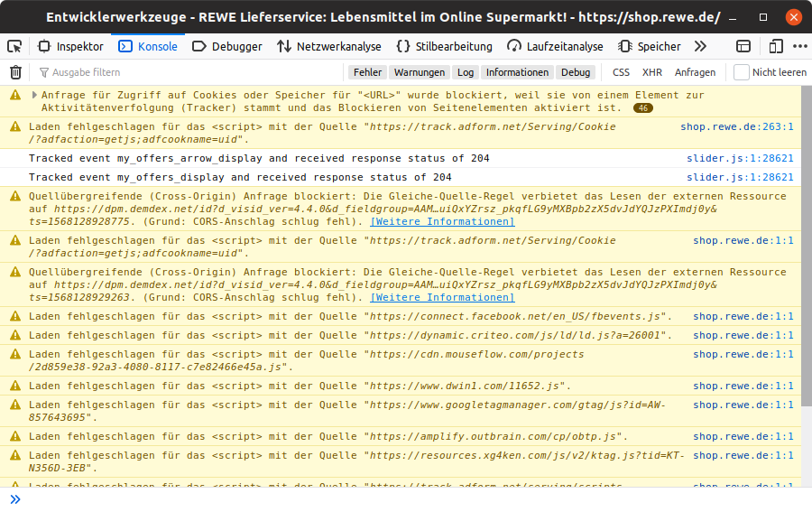Toggle the Warnungen filter
This screenshot has width=812, height=512.
pos(420,72)
